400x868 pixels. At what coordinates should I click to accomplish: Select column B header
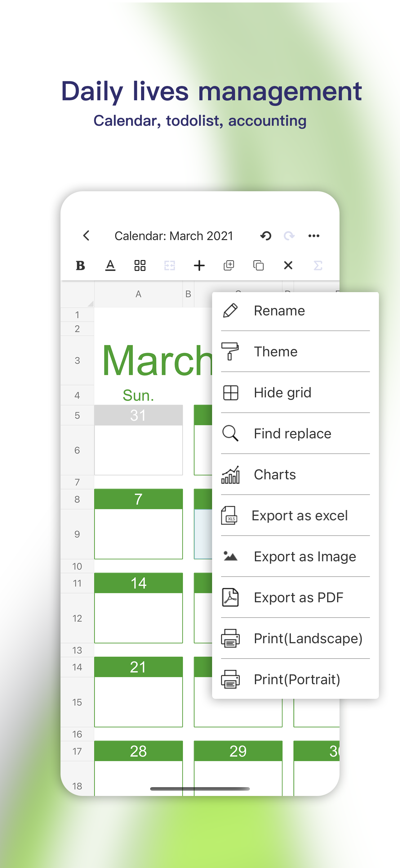click(x=188, y=294)
